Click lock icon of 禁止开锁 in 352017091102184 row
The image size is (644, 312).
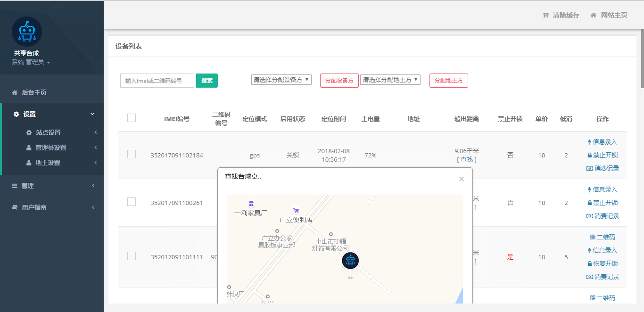click(x=589, y=155)
